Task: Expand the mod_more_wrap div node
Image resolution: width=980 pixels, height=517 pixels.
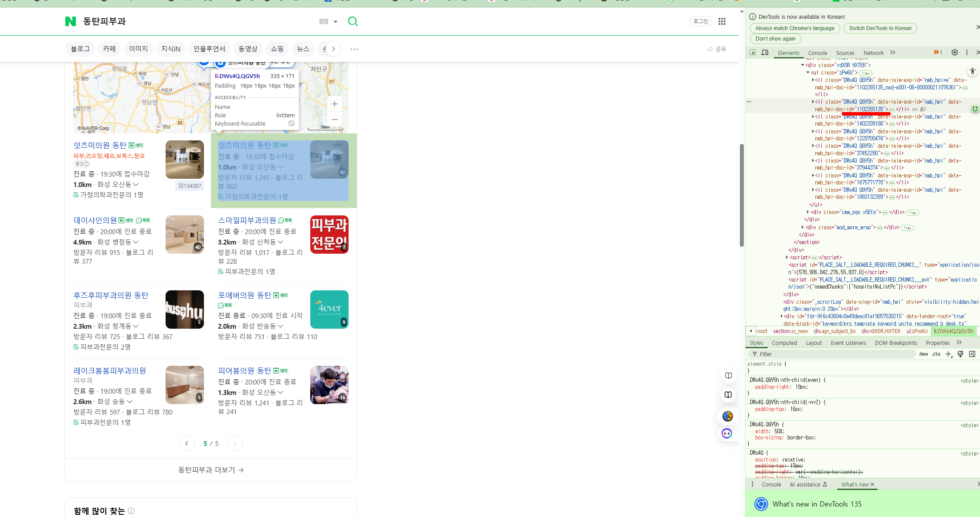Action: (802, 227)
